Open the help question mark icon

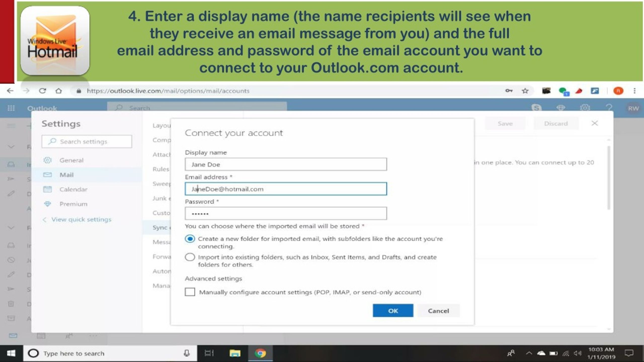[609, 108]
